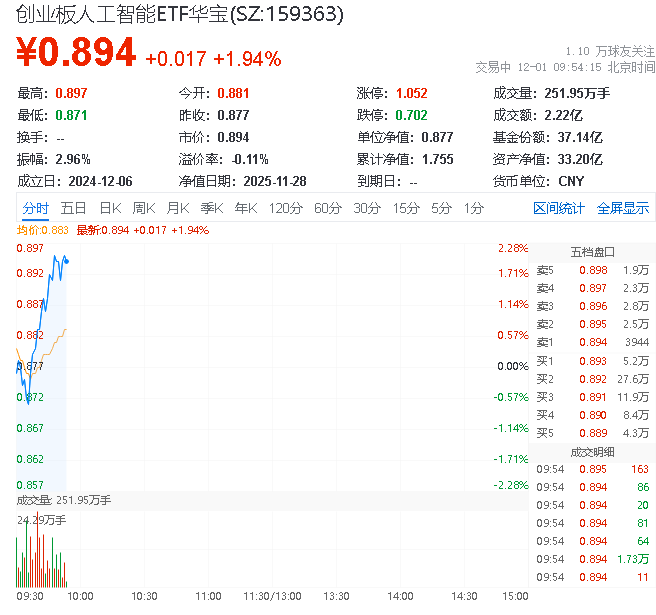Open the 日K candlestick tab

(110, 208)
